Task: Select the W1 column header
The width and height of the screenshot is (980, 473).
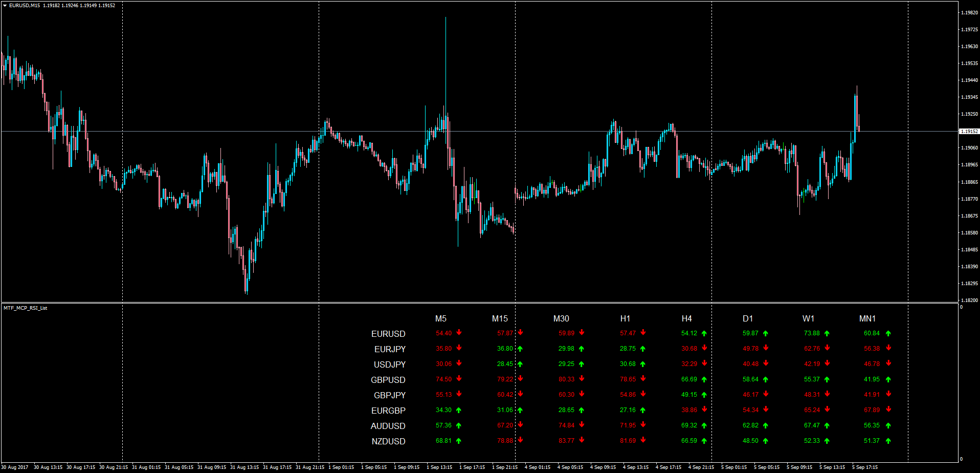Action: tap(808, 318)
